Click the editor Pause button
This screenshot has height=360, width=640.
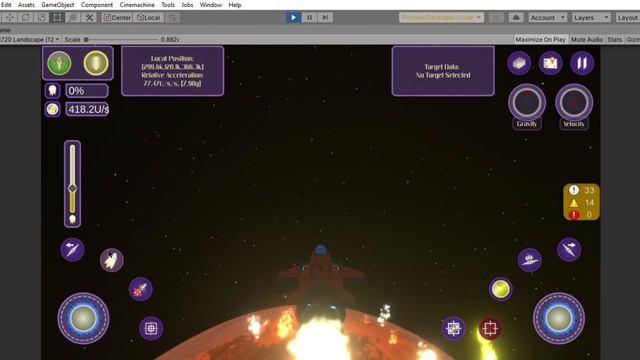click(x=309, y=18)
